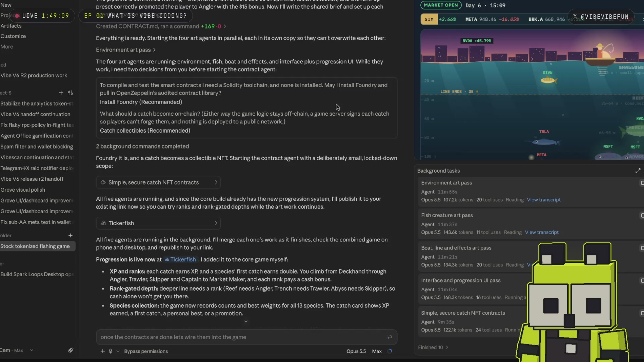The width and height of the screenshot is (644, 362).
Task: Open the dropdown chevron next to microphone
Action: point(118,351)
